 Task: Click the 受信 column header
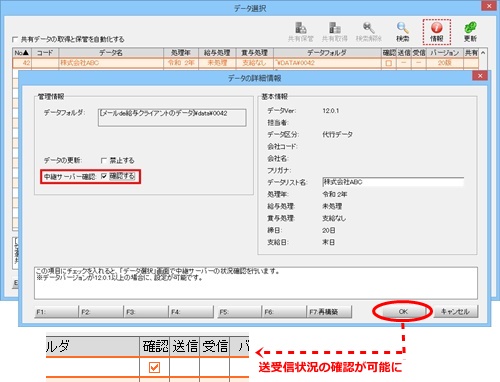pyautogui.click(x=419, y=53)
